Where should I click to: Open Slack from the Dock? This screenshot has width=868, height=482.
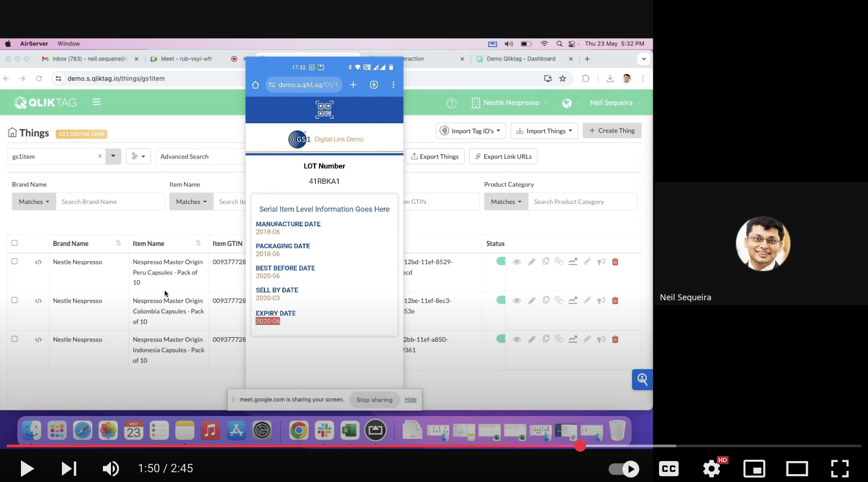pyautogui.click(x=324, y=430)
